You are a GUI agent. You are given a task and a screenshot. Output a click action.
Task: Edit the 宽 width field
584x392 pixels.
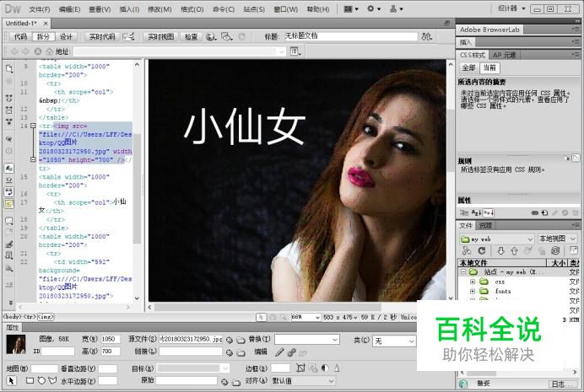click(111, 339)
